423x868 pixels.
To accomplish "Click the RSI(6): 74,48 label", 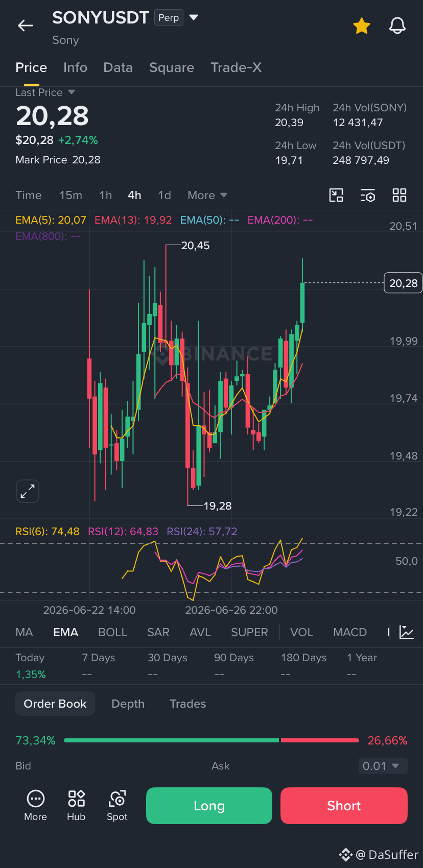I will coord(48,532).
